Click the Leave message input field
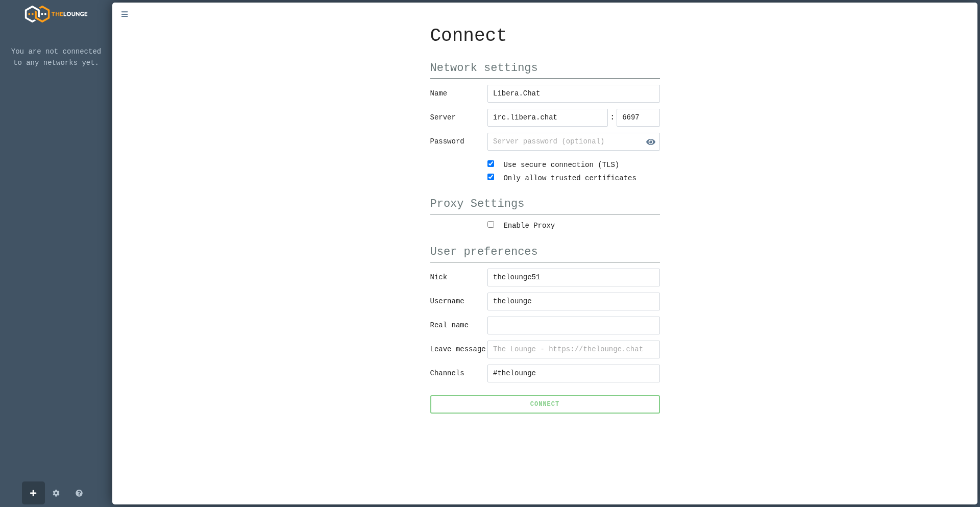The image size is (980, 507). (x=573, y=349)
